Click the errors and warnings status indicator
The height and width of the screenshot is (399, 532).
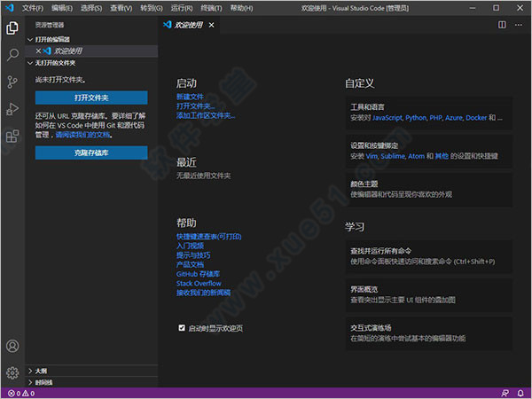(x=21, y=393)
